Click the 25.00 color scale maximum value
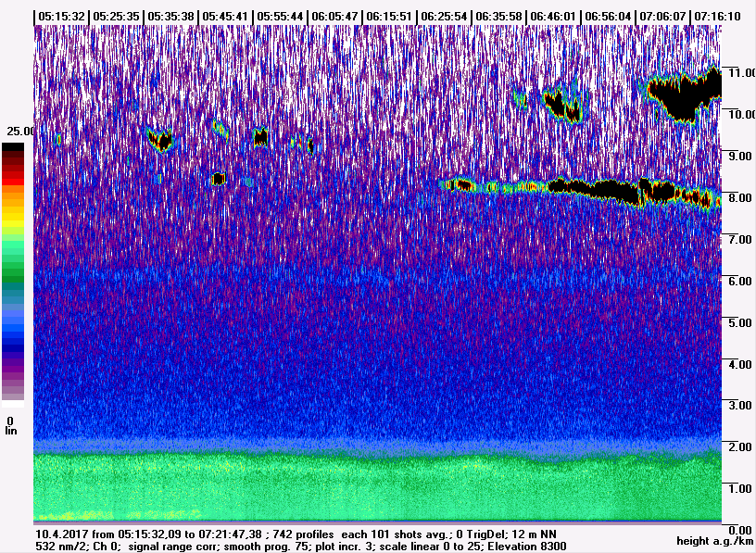756x553 pixels. point(20,132)
